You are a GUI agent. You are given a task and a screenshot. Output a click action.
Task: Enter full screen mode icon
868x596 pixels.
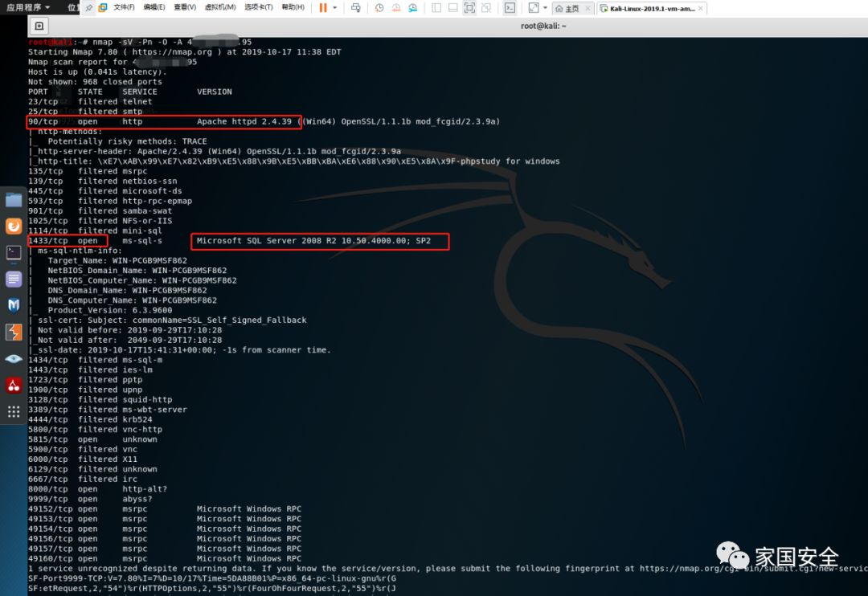[x=469, y=8]
